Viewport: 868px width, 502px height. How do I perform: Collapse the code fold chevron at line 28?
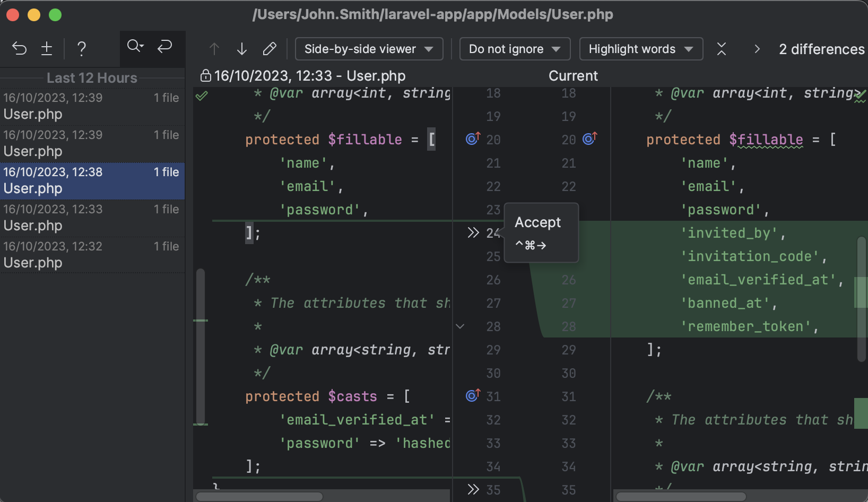point(459,326)
